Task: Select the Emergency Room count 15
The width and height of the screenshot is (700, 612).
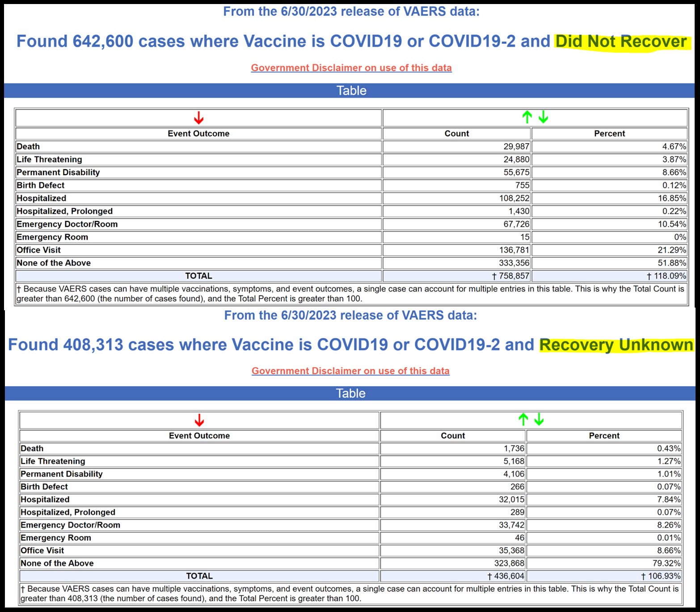Action: click(x=525, y=237)
